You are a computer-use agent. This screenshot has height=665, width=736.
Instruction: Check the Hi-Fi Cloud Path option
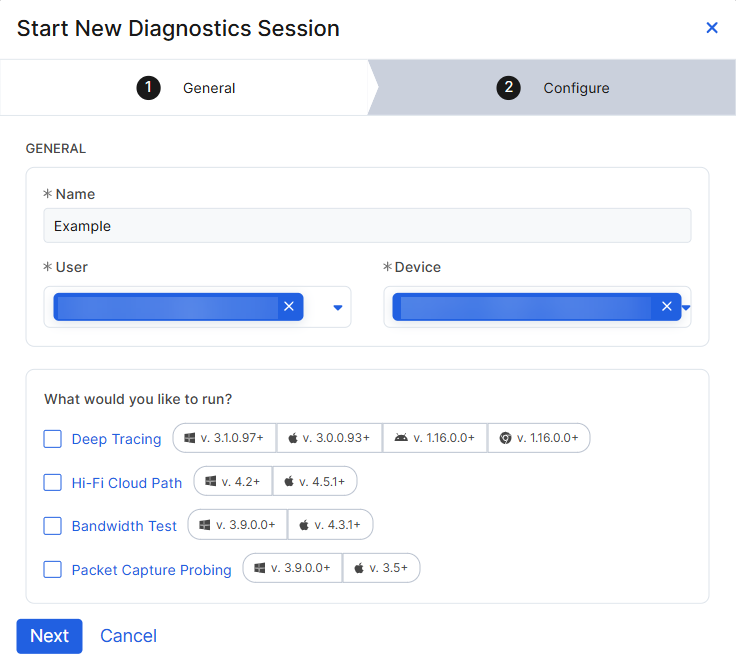point(53,482)
